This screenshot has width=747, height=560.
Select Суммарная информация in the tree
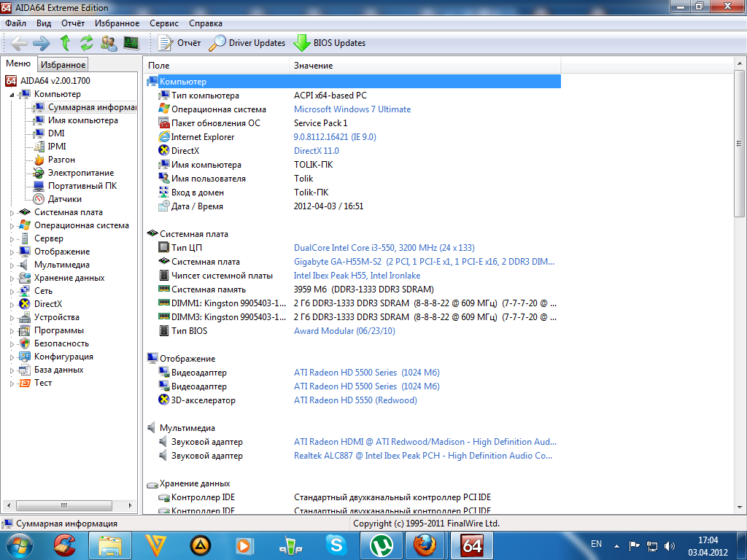click(x=91, y=107)
